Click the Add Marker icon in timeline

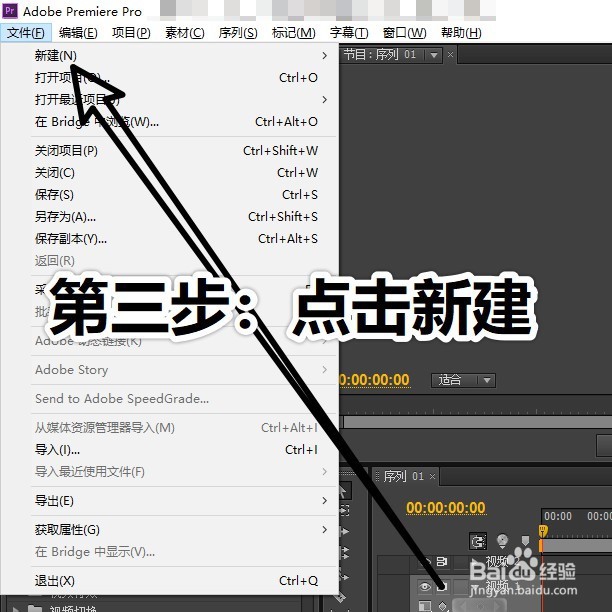pyautogui.click(x=525, y=541)
